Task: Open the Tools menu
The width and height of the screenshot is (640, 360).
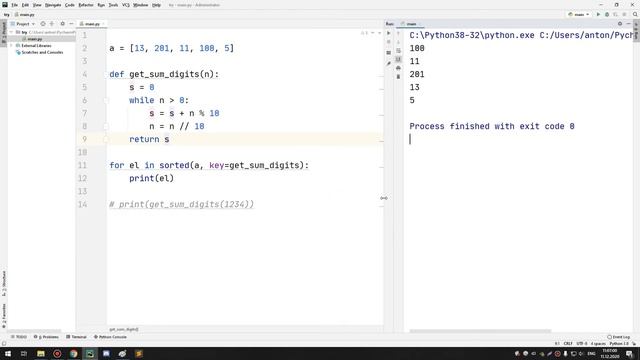Action: point(113,5)
